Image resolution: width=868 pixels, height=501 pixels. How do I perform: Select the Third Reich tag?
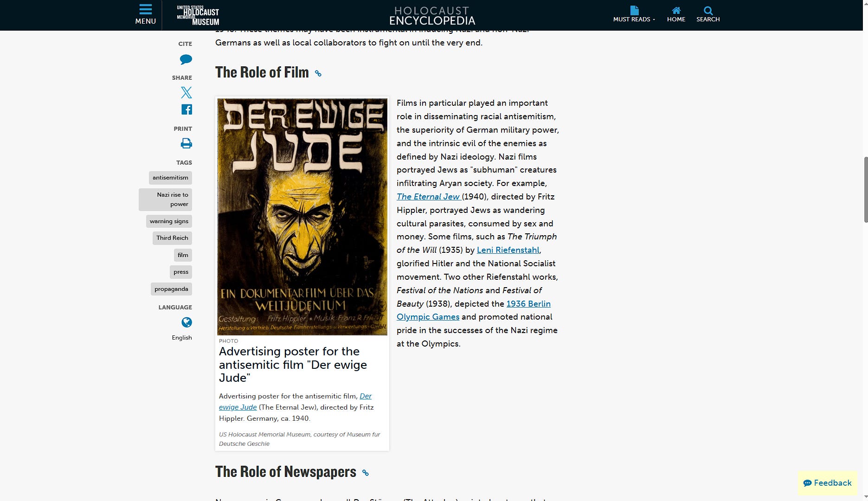point(172,238)
